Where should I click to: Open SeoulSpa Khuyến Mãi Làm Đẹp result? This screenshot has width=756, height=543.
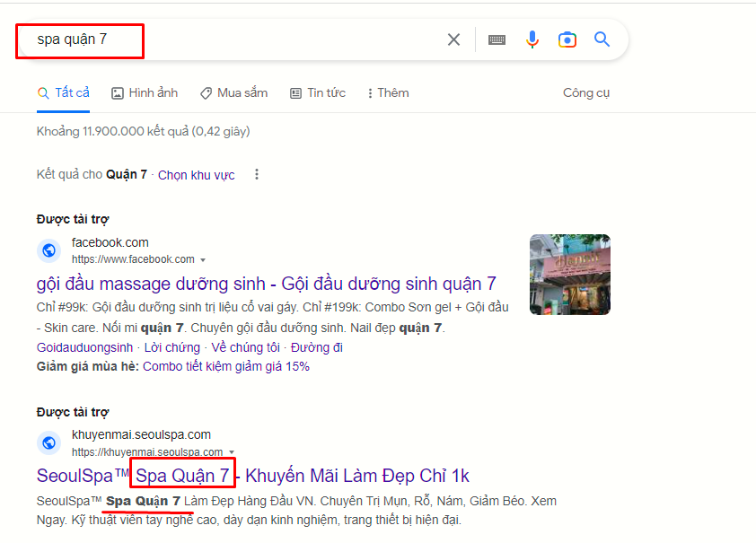pos(252,475)
